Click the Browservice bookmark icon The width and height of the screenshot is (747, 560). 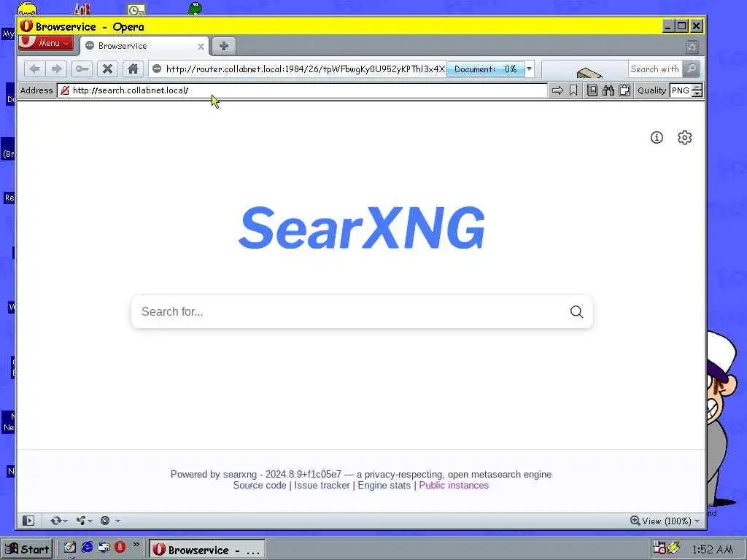pos(573,90)
